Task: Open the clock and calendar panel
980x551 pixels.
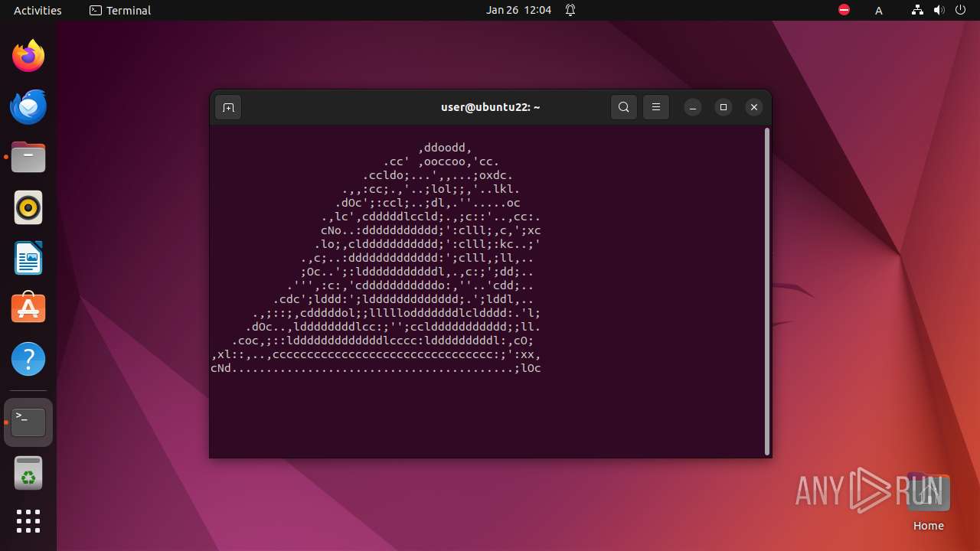Action: tap(518, 10)
